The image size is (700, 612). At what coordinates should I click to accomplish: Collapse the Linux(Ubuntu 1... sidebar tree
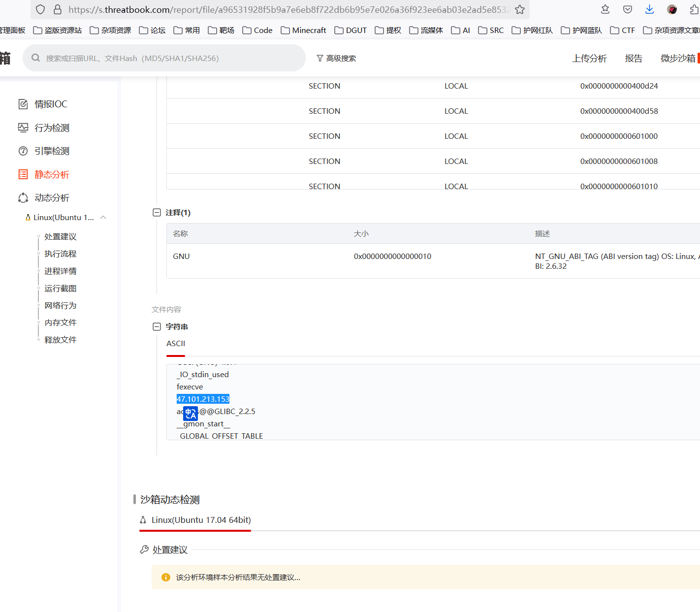pyautogui.click(x=103, y=218)
